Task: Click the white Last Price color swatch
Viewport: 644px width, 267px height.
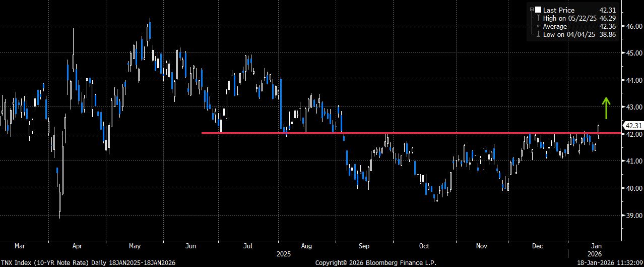Action: (538, 10)
